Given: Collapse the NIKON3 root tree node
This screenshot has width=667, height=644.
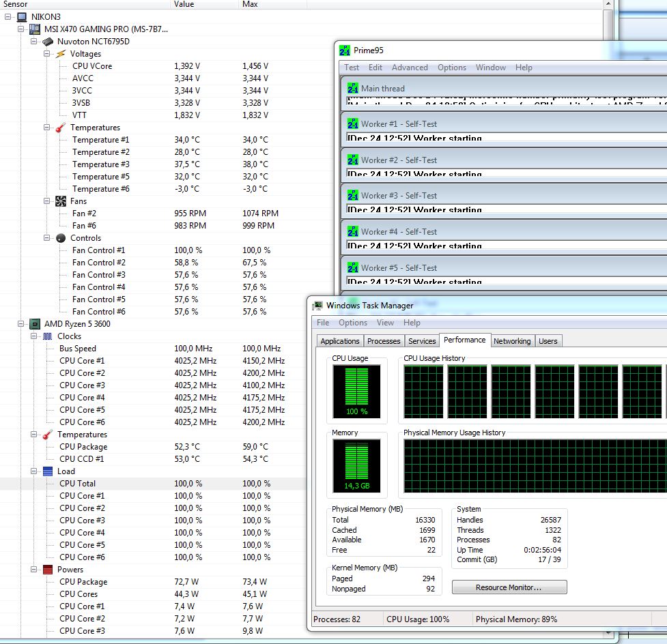Looking at the screenshot, I should click(8, 17).
